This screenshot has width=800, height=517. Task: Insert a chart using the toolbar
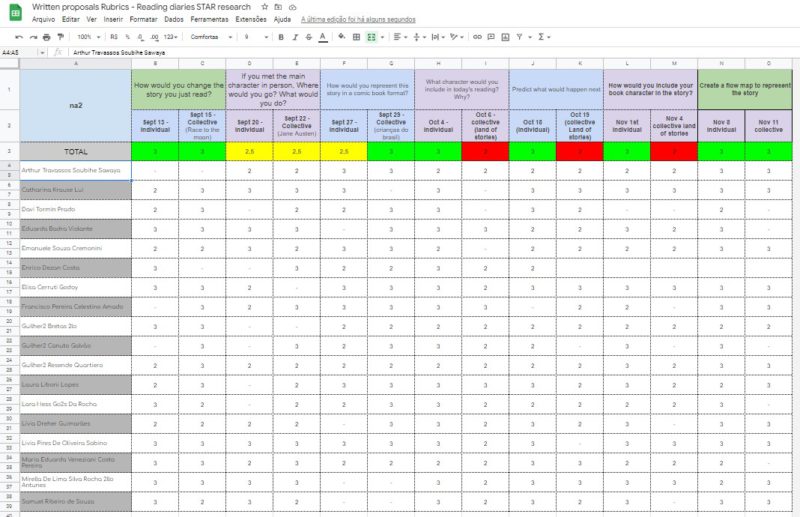[504, 37]
